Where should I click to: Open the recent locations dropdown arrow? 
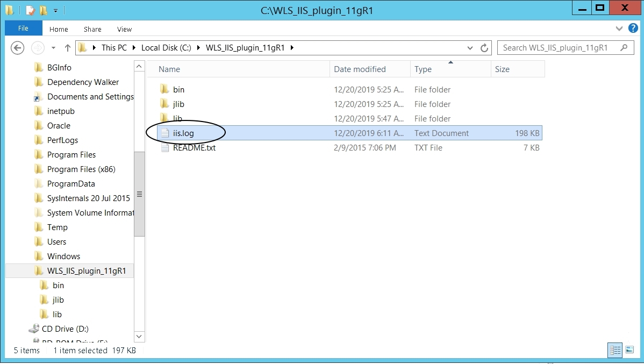[x=53, y=48]
